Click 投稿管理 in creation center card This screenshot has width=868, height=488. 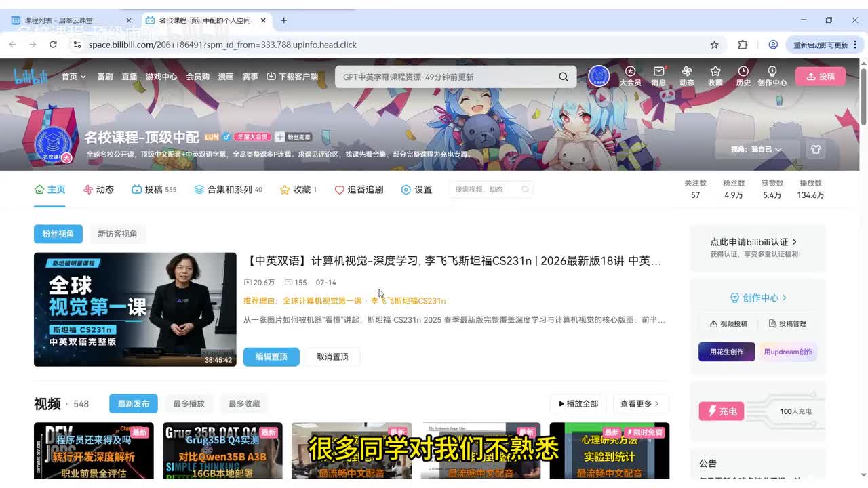(787, 324)
